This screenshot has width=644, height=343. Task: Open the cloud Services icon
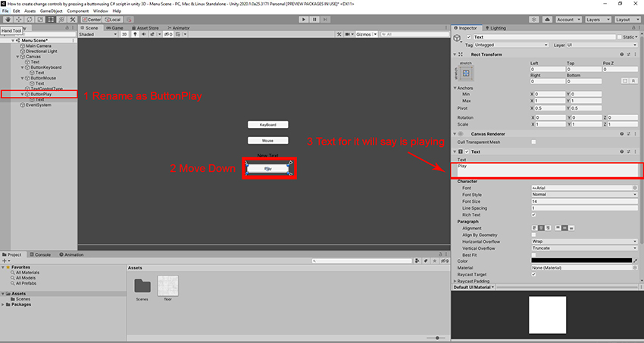click(x=547, y=19)
